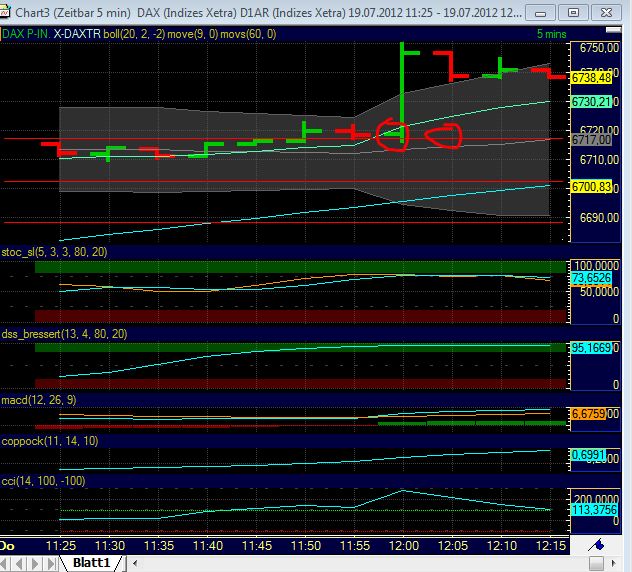The width and height of the screenshot is (632, 572).
Task: Click the 6,6759 macd value tag
Action: tap(588, 414)
